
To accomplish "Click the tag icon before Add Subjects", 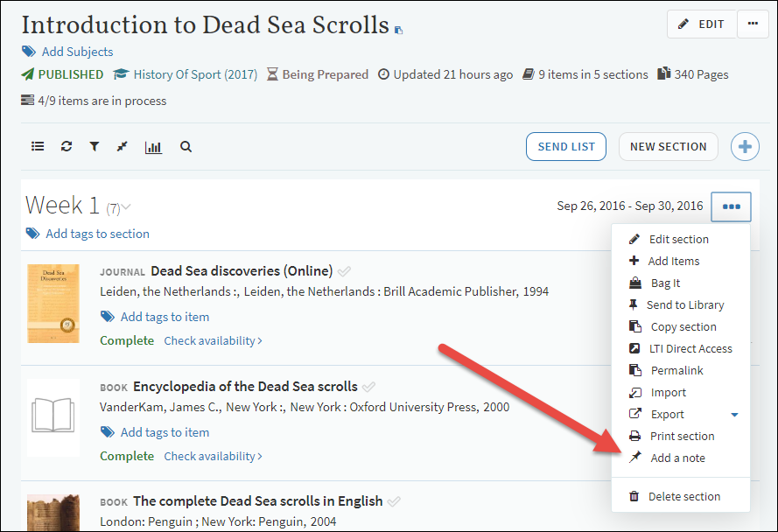I will tap(29, 52).
